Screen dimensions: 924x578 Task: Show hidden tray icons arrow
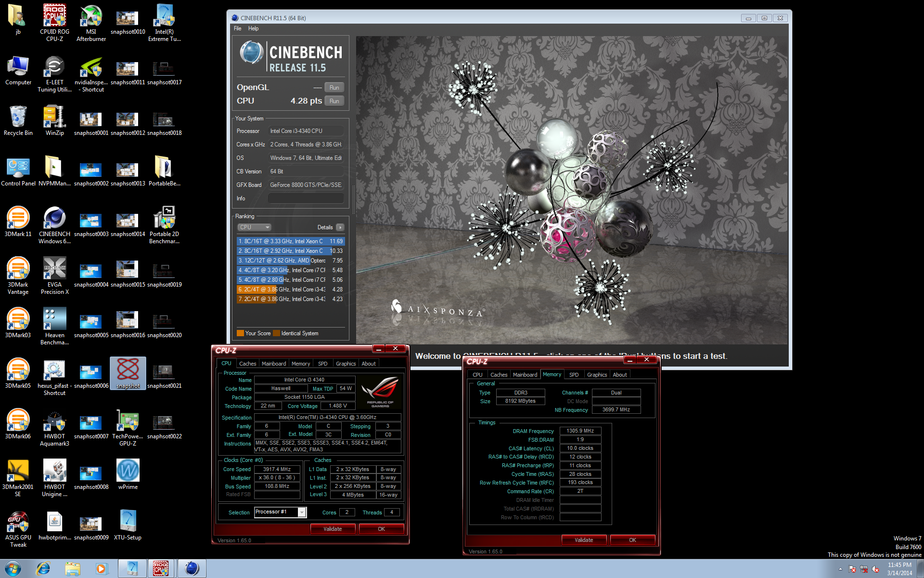coord(840,569)
